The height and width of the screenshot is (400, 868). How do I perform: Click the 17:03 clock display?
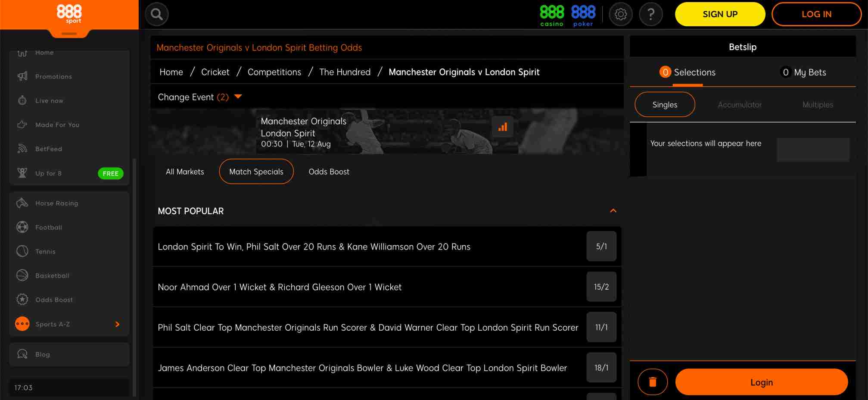tap(23, 387)
